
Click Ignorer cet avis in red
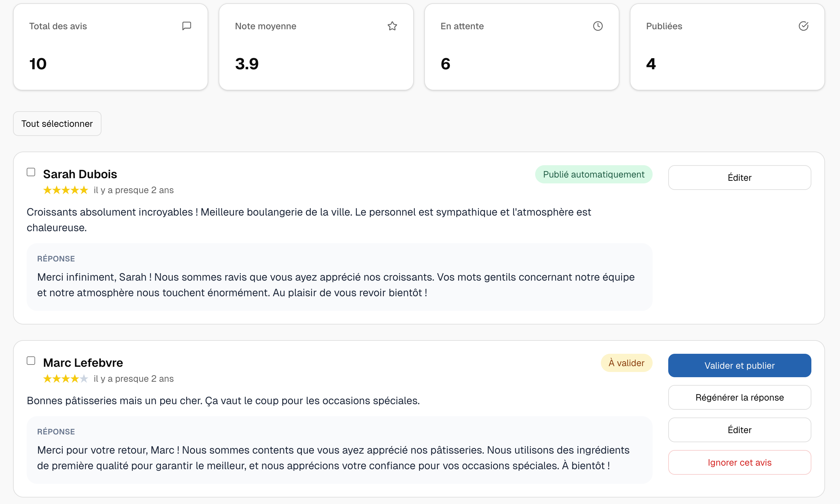[x=739, y=462]
